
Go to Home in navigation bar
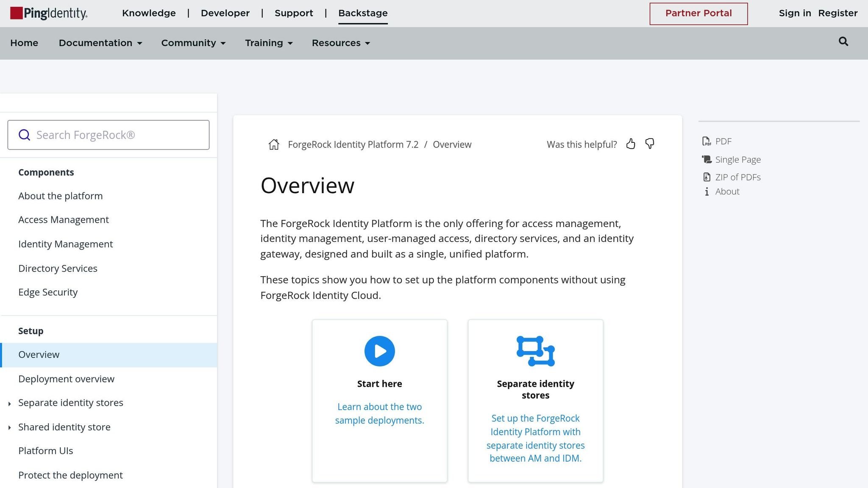tap(24, 43)
